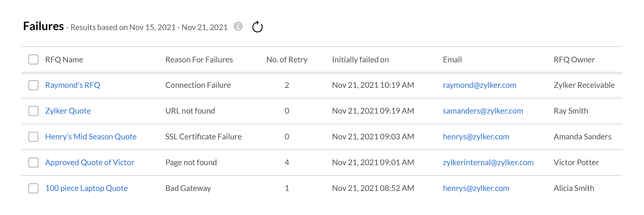Screen dimensions: 644x215
Task: Check the 100 piece Laptop Quote row
Action: [x=33, y=188]
